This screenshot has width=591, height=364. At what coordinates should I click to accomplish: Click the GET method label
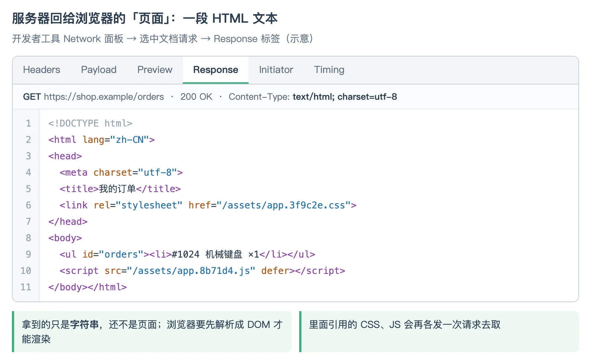coord(32,97)
